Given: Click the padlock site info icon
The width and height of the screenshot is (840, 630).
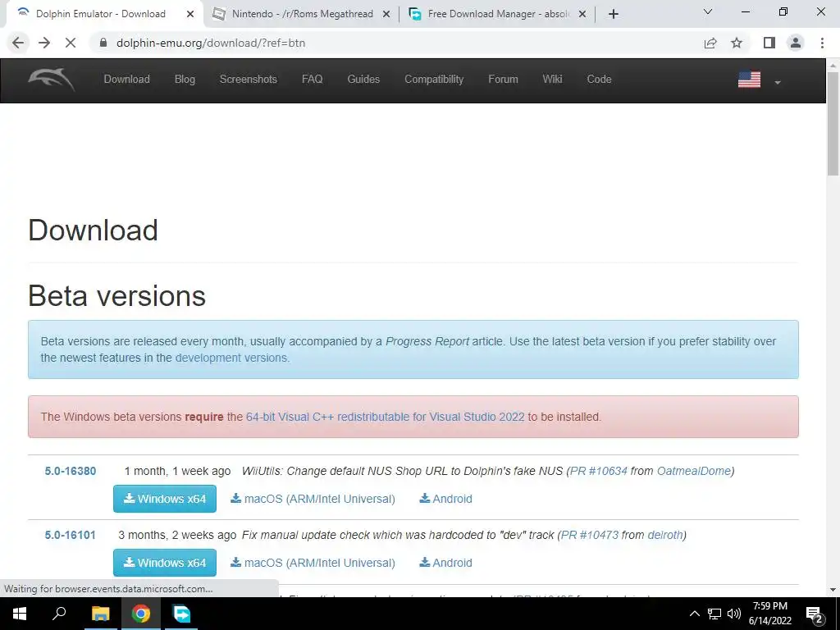Looking at the screenshot, I should pos(103,43).
